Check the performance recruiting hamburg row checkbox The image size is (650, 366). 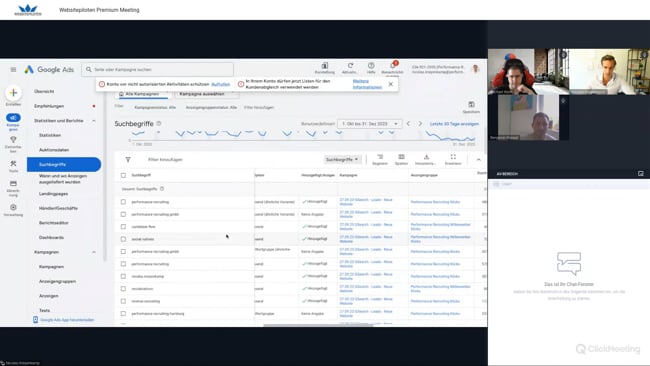coord(123,314)
